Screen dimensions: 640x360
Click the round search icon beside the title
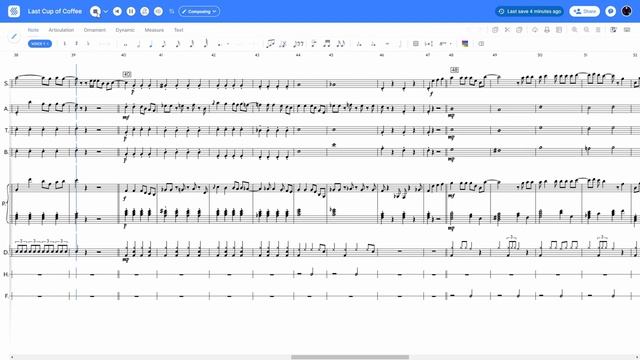(x=96, y=11)
